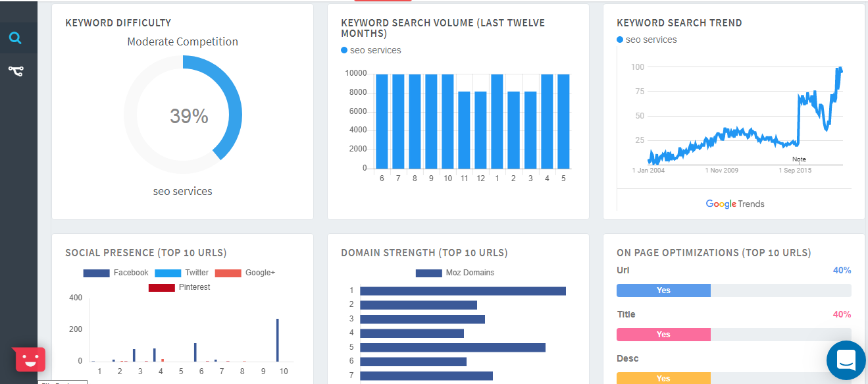868x384 pixels.
Task: Toggle Facebook series in Social Presence legend
Action: coord(116,273)
